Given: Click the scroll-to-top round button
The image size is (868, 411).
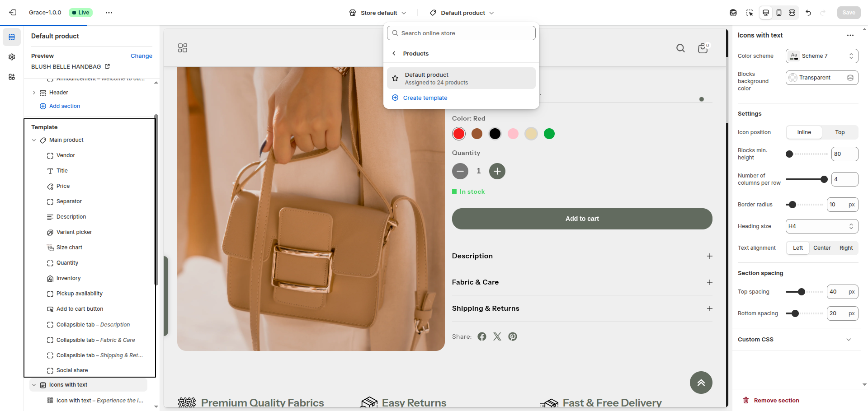Looking at the screenshot, I should 701,383.
